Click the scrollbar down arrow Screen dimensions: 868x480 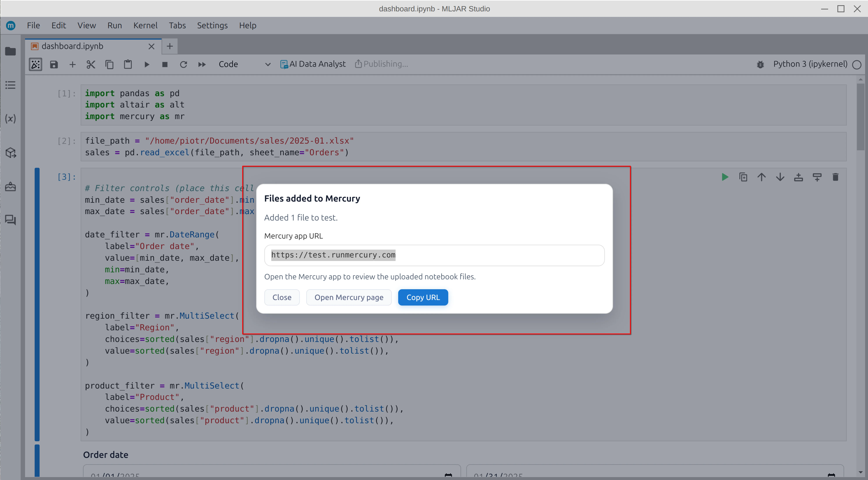861,472
